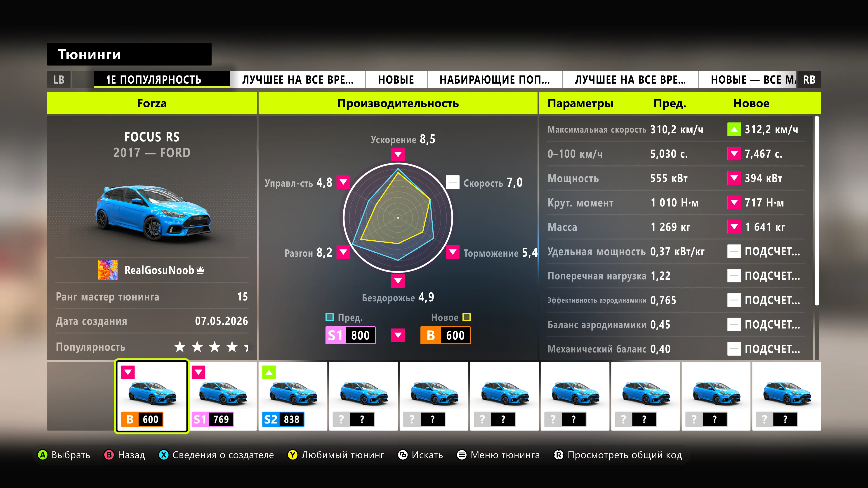Open 'Меню тюнинга' menu icon
This screenshot has width=868, height=488.
462,455
